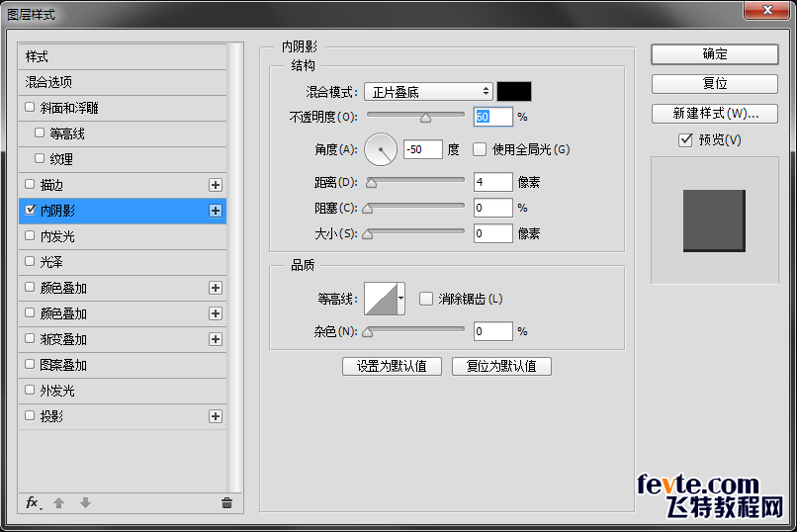Image resolution: width=797 pixels, height=532 pixels.
Task: Click the angle dial control
Action: [380, 150]
